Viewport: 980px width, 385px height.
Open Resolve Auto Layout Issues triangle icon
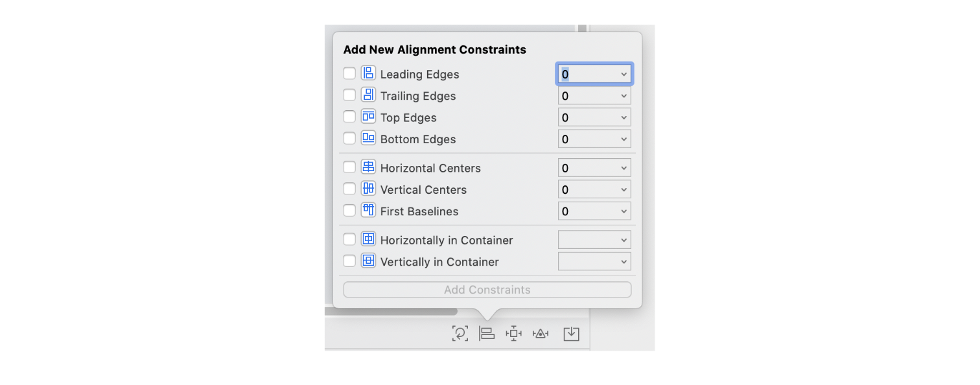coord(541,334)
